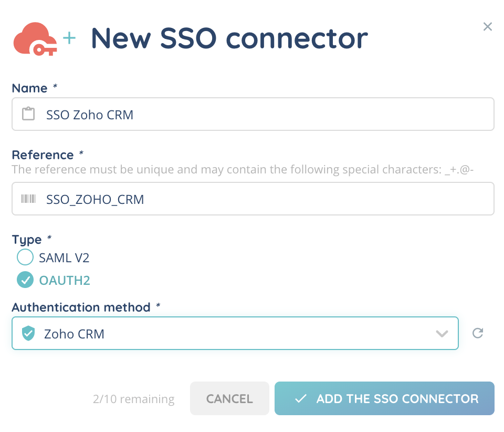Click the clipboard icon in the Name field
This screenshot has width=504, height=432.
(x=28, y=114)
